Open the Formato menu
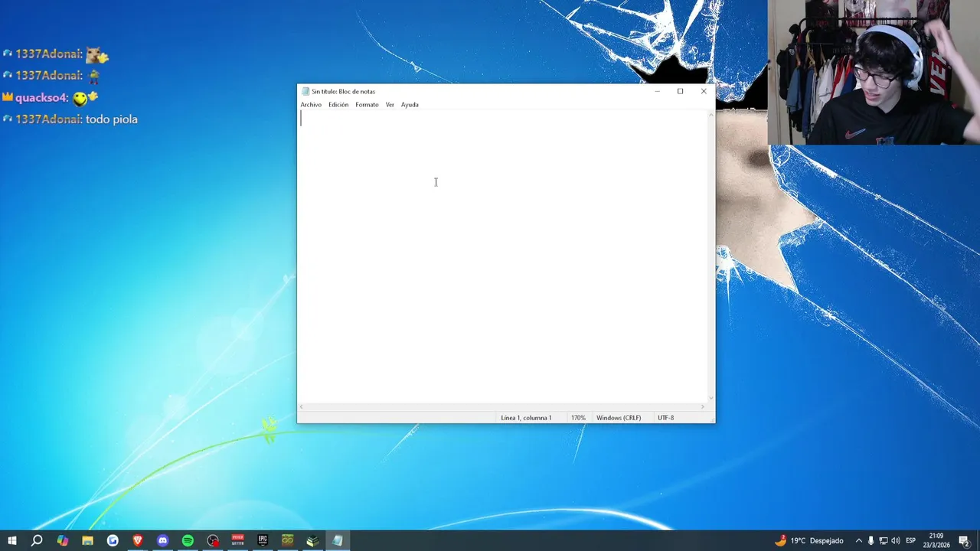This screenshot has height=551, width=980. 367,105
